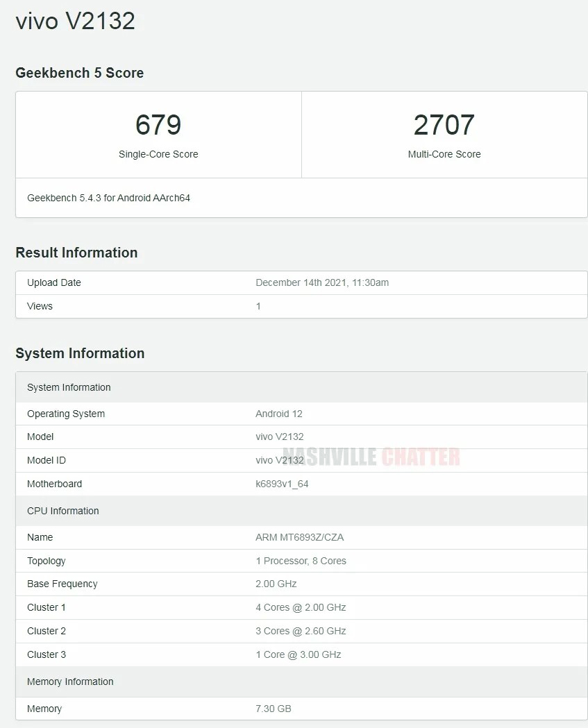The image size is (588, 728).
Task: Click the Model ID row label
Action: coord(47,460)
